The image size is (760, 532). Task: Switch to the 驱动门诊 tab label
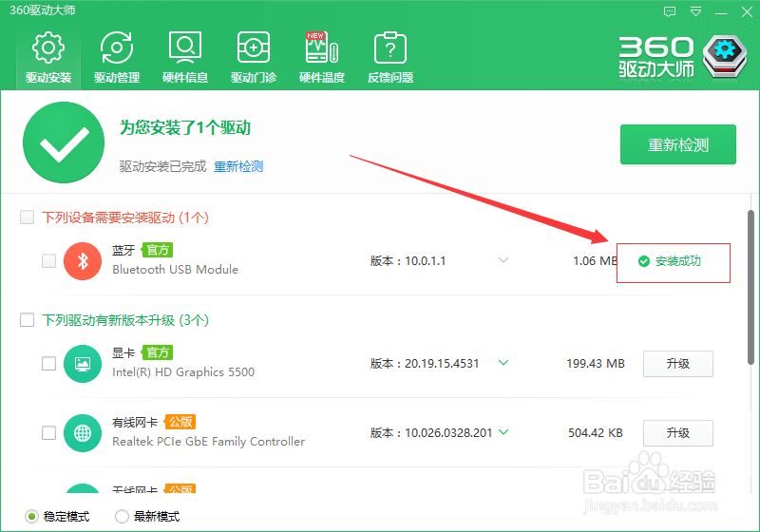tap(254, 78)
